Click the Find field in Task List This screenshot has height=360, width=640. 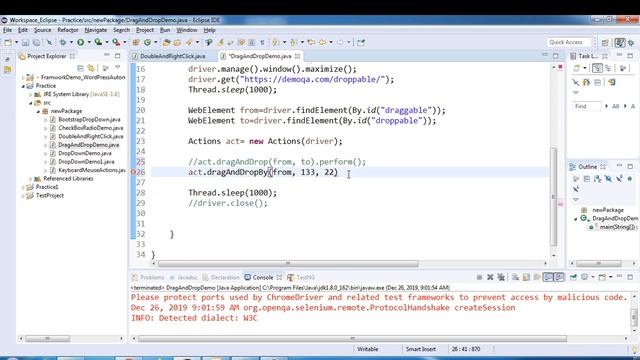[587, 107]
